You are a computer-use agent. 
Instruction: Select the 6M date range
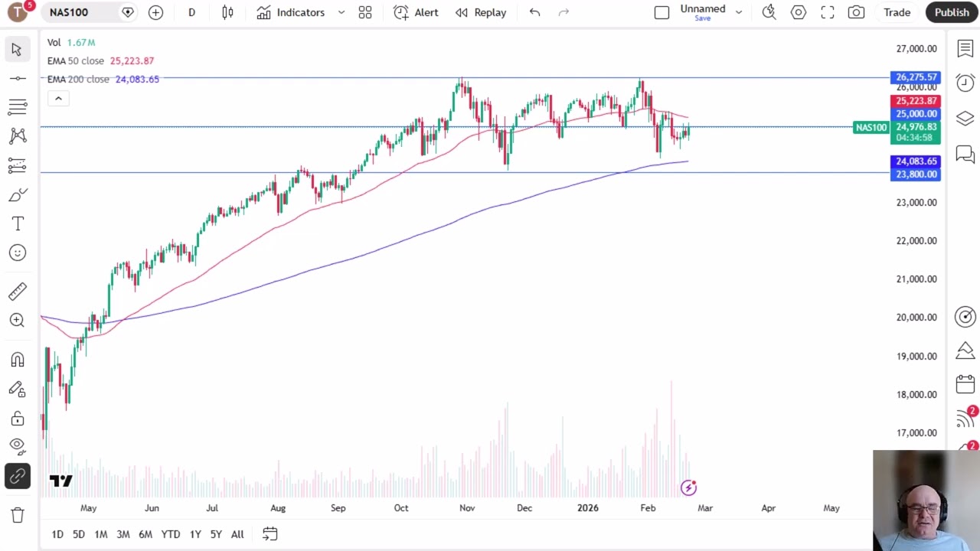145,534
